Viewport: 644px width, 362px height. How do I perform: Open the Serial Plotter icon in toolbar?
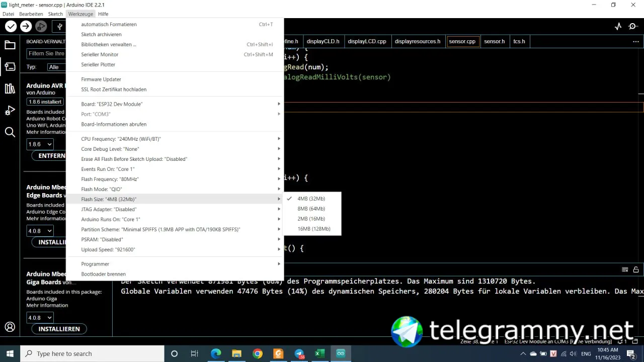click(x=618, y=27)
